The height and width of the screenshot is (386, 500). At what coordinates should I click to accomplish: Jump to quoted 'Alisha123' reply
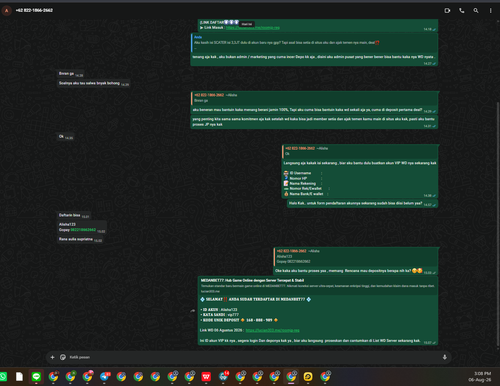click(x=356, y=256)
